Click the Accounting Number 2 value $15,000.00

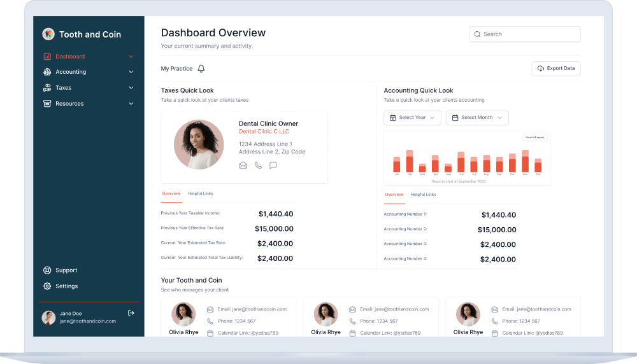click(x=497, y=230)
